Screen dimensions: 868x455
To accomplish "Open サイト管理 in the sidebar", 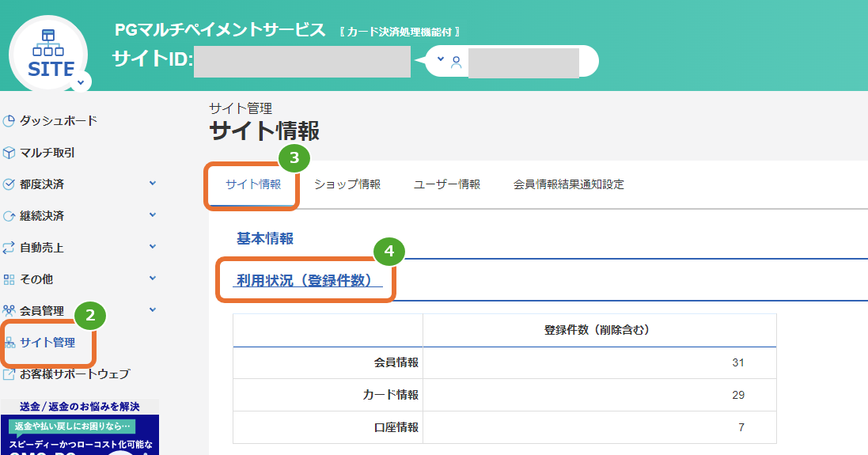I will pos(47,343).
